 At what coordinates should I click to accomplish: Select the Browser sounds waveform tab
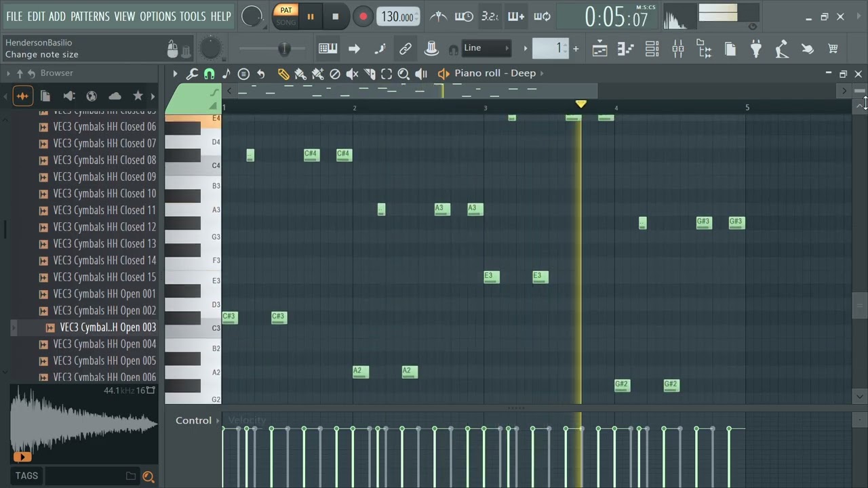point(22,96)
